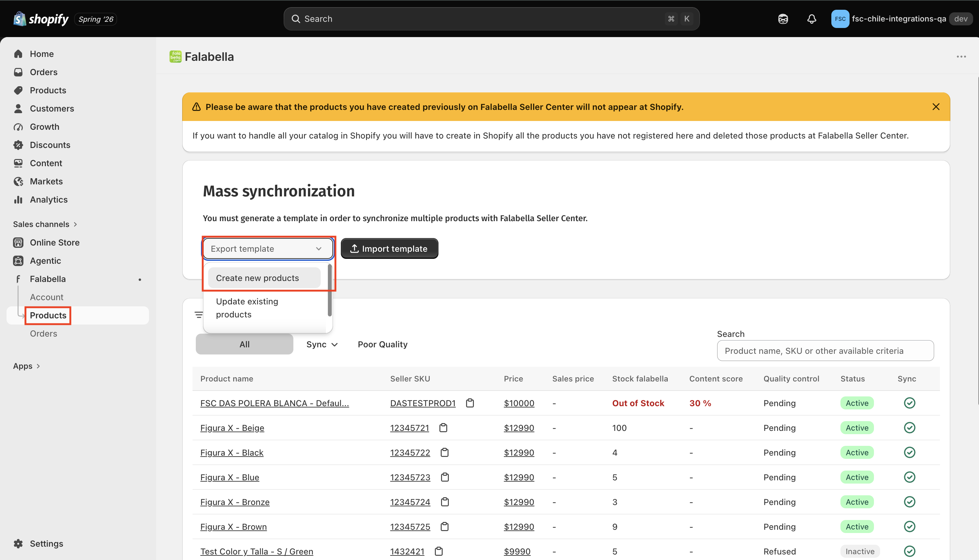Open product link Figura X - Beige
The width and height of the screenshot is (979, 560).
coord(232,428)
